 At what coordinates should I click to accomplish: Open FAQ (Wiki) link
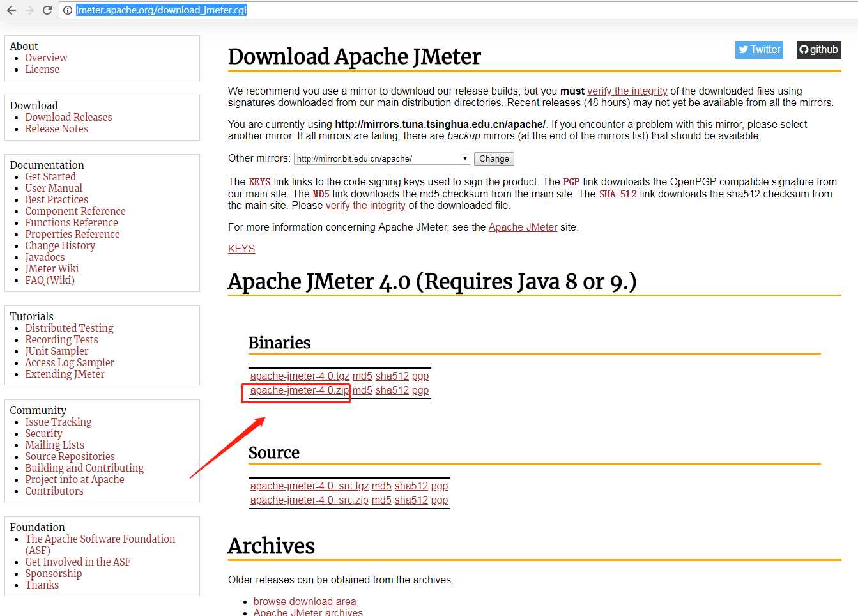(x=50, y=280)
